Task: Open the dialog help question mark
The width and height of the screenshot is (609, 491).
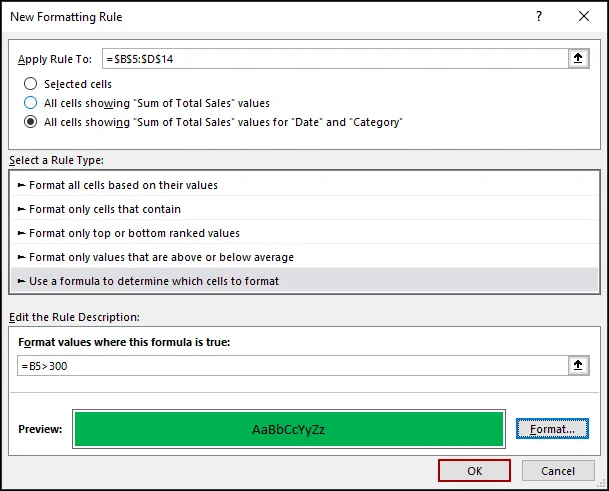Action: click(x=539, y=16)
